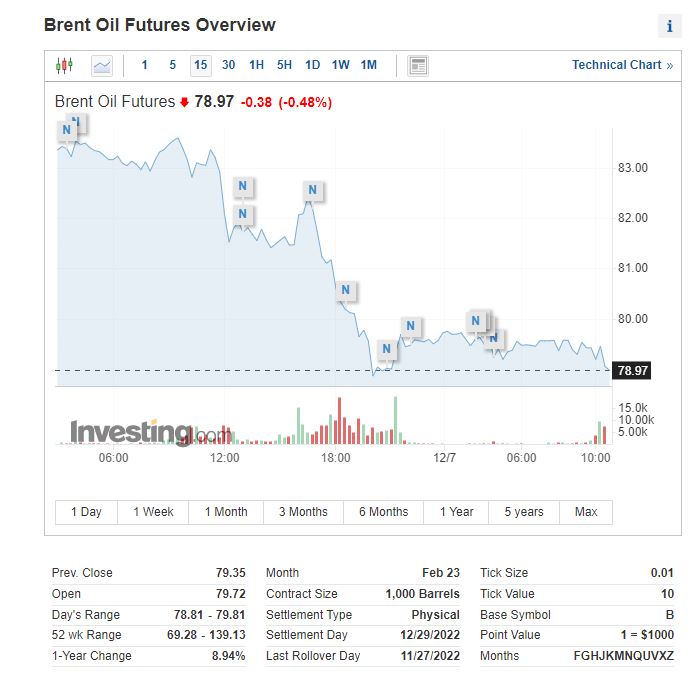The height and width of the screenshot is (682, 689).
Task: Click the Max range button
Action: coord(586,512)
